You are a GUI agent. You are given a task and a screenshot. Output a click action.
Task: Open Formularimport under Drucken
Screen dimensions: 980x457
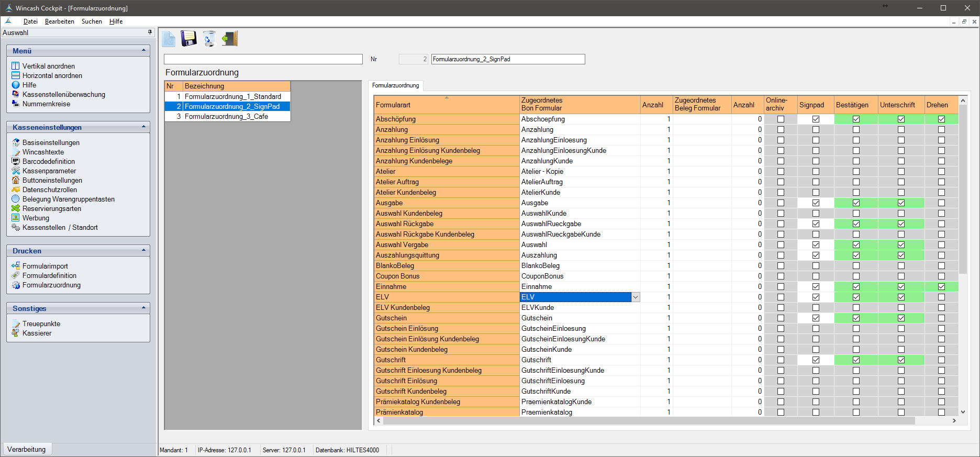tap(45, 266)
